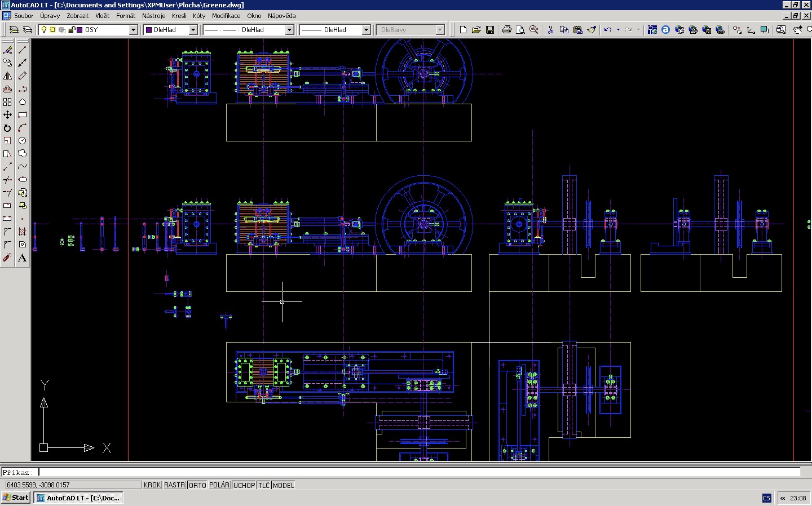The image size is (812, 506).
Task: Click the Print icon
Action: pyautogui.click(x=507, y=30)
